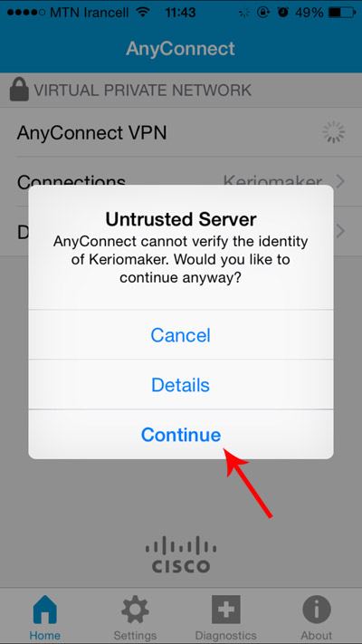362x644 pixels.
Task: Toggle the AnyConnect VPN connecting spinner
Action: (x=333, y=132)
